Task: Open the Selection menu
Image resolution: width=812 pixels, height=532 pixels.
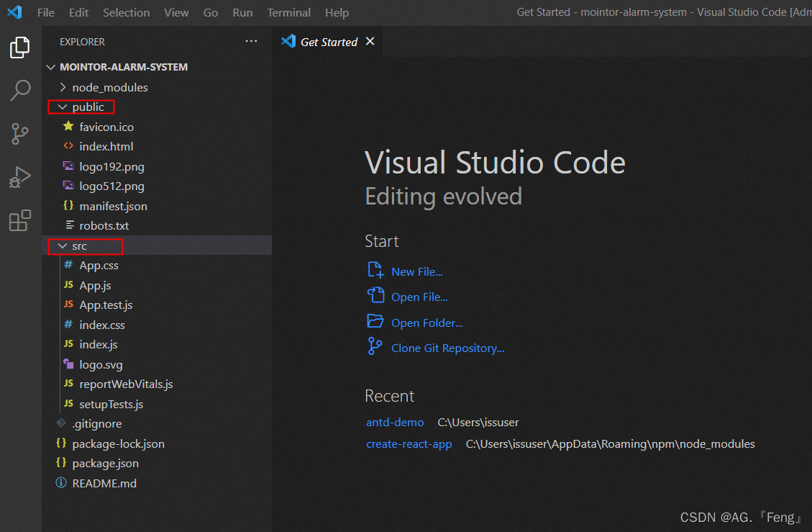Action: [127, 13]
